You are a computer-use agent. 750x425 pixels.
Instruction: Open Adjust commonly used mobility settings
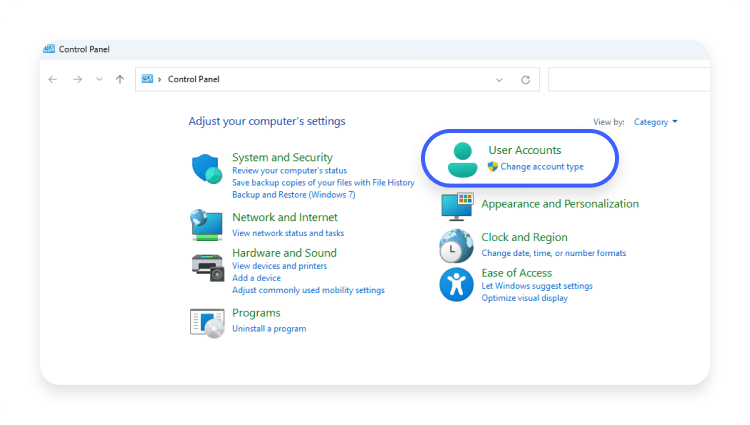[308, 290]
